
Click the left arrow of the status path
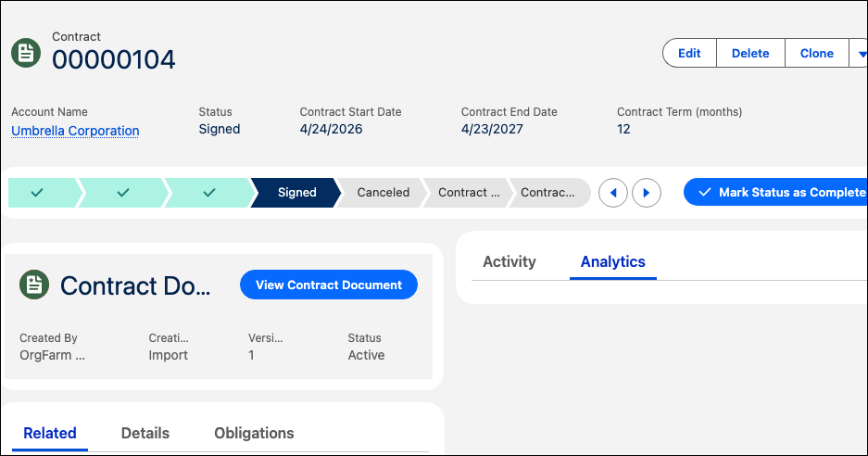pos(613,193)
